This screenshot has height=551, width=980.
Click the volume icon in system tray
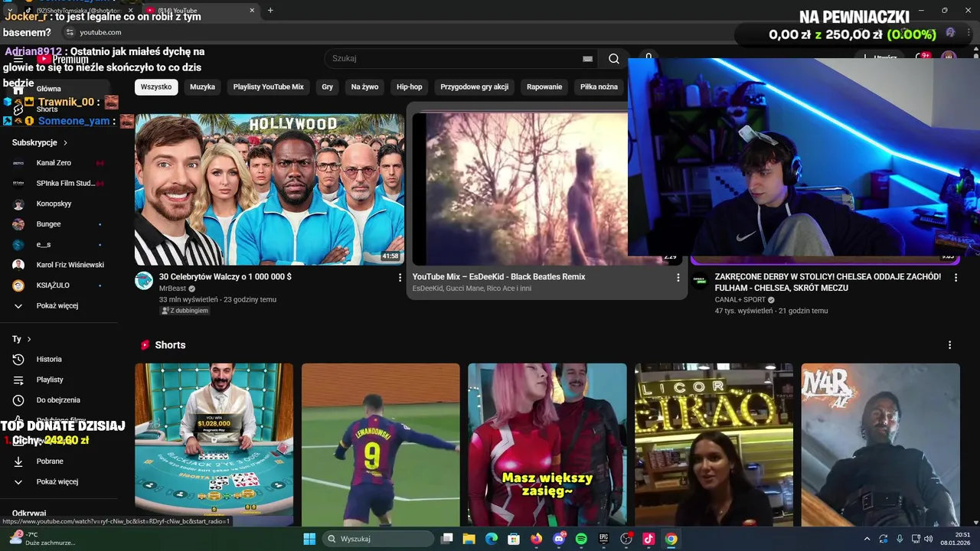tap(928, 539)
